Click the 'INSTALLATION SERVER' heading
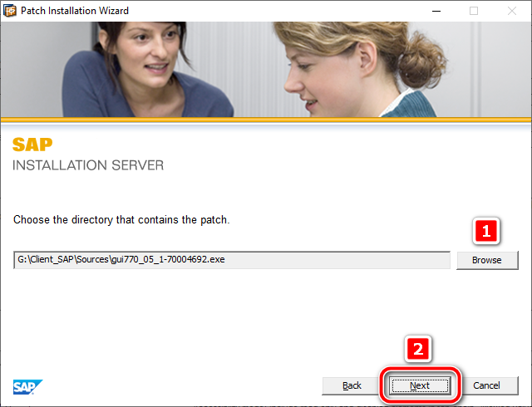This screenshot has height=407, width=532. tap(88, 165)
